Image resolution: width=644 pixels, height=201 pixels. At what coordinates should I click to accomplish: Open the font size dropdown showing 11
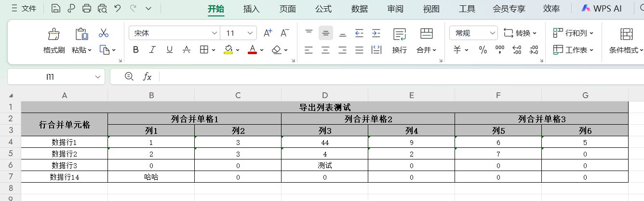point(250,33)
